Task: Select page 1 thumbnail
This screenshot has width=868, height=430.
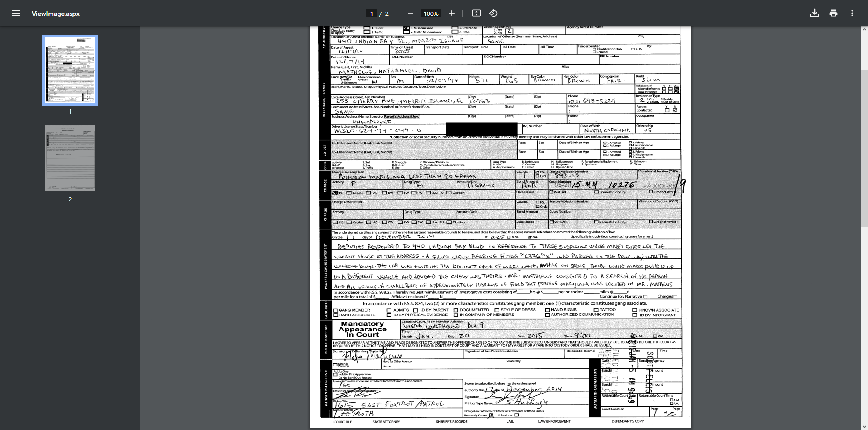Action: click(x=70, y=70)
